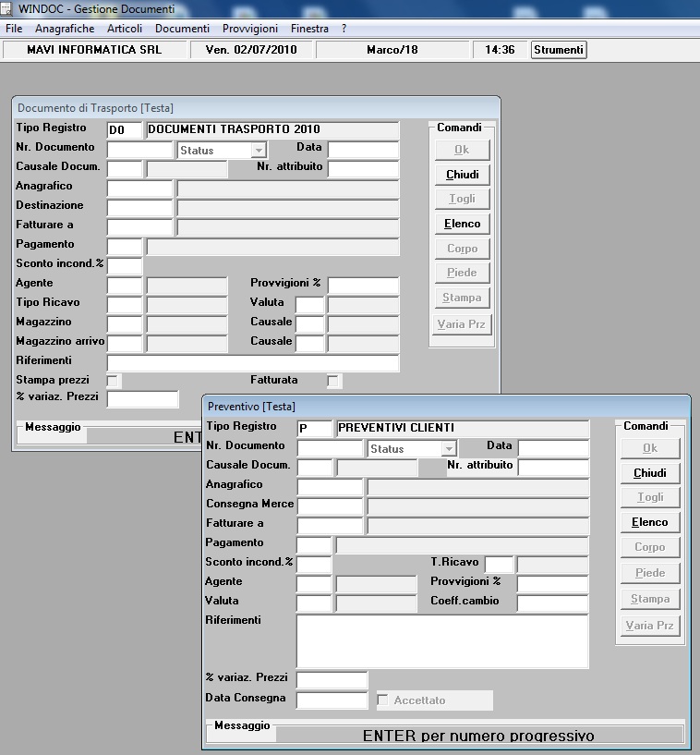Click the Strumenti button
Image resolution: width=700 pixels, height=755 pixels.
click(559, 50)
